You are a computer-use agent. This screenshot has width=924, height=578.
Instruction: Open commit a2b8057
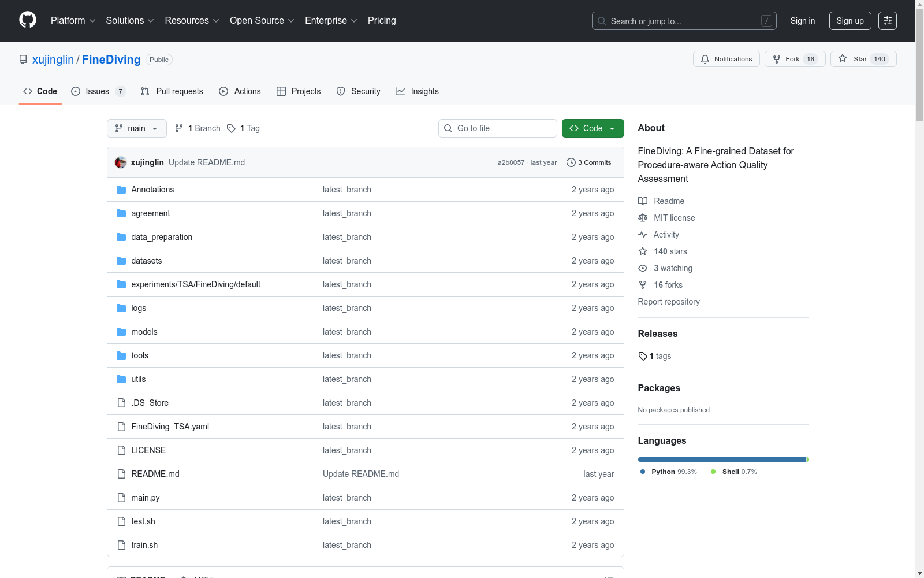coord(511,162)
